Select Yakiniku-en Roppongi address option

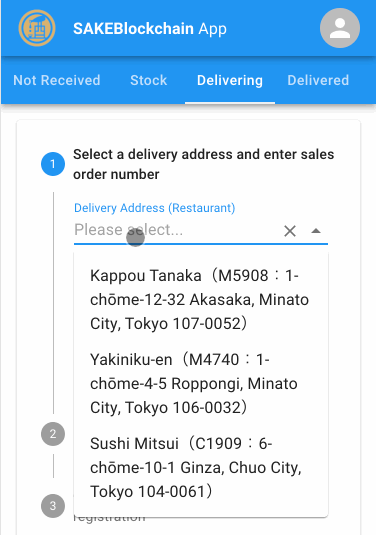tap(201, 383)
